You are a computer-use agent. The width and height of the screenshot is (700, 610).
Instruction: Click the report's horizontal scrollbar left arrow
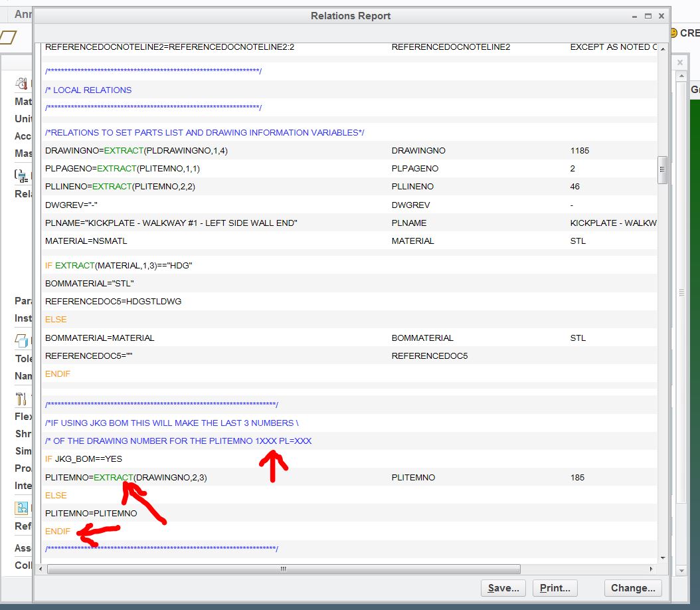tap(41, 569)
